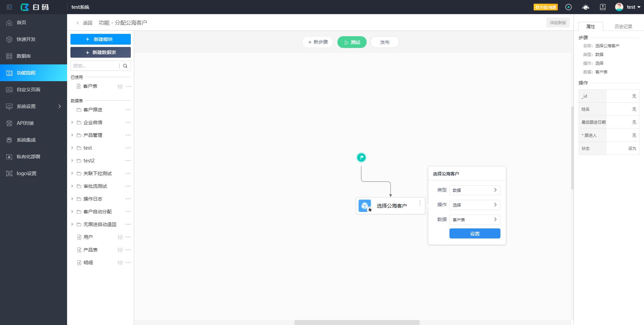Open 私有化部署 in the sidebar
644x325 pixels.
coord(34,157)
